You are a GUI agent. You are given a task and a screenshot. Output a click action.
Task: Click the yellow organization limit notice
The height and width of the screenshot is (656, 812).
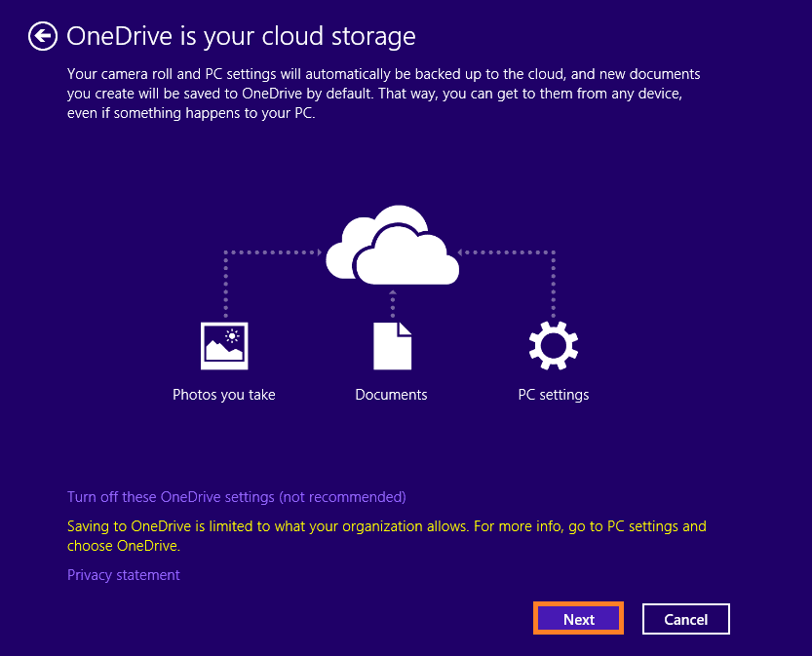coord(387,536)
